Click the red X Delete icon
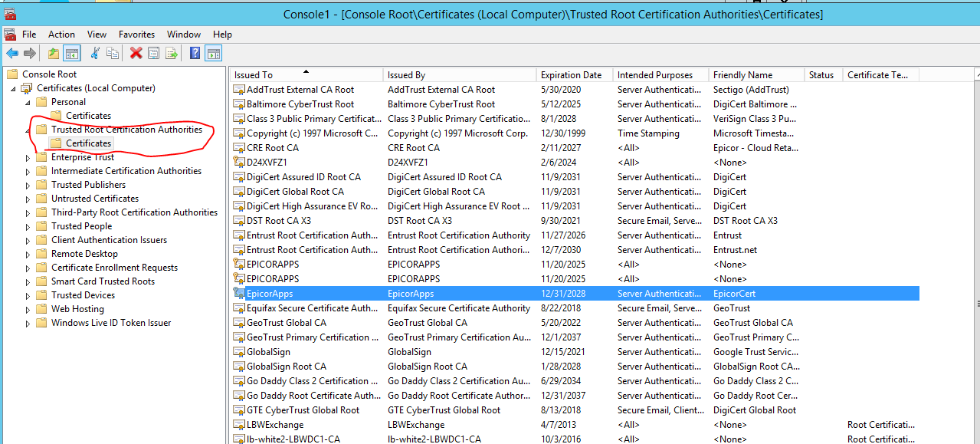This screenshot has width=980, height=444. (136, 53)
